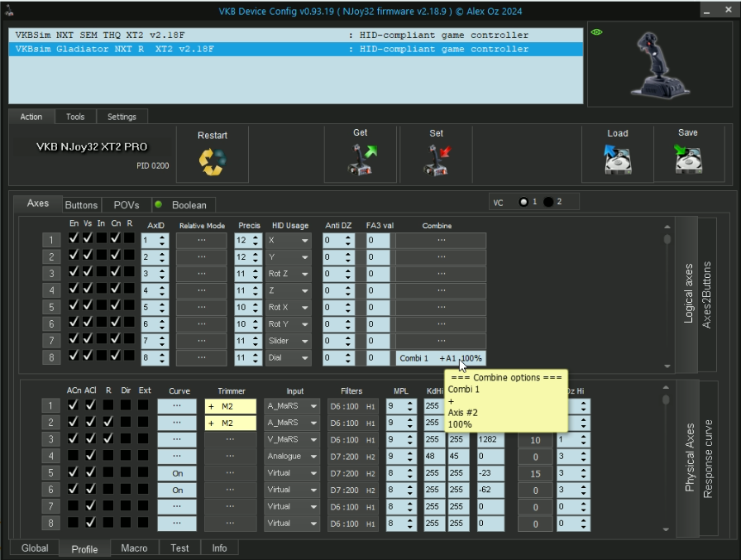Open the Response curve vertical tab
Viewport: 741px width, 560px height.
coord(708,458)
